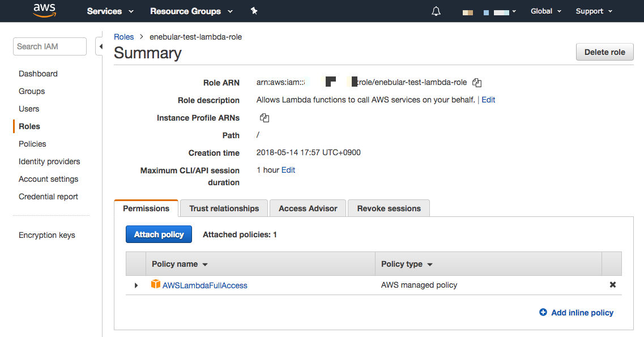Click the AWS logo home icon

coord(44,11)
